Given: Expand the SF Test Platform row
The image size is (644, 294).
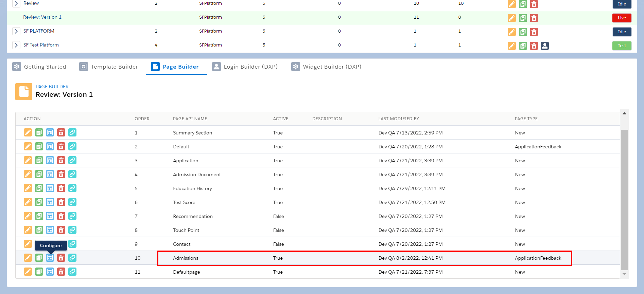Looking at the screenshot, I should (16, 45).
